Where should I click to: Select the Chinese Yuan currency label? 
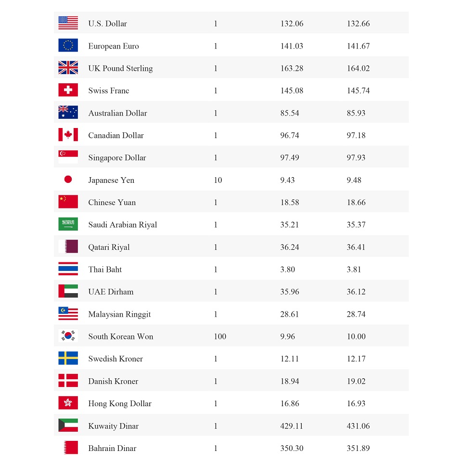tap(112, 203)
